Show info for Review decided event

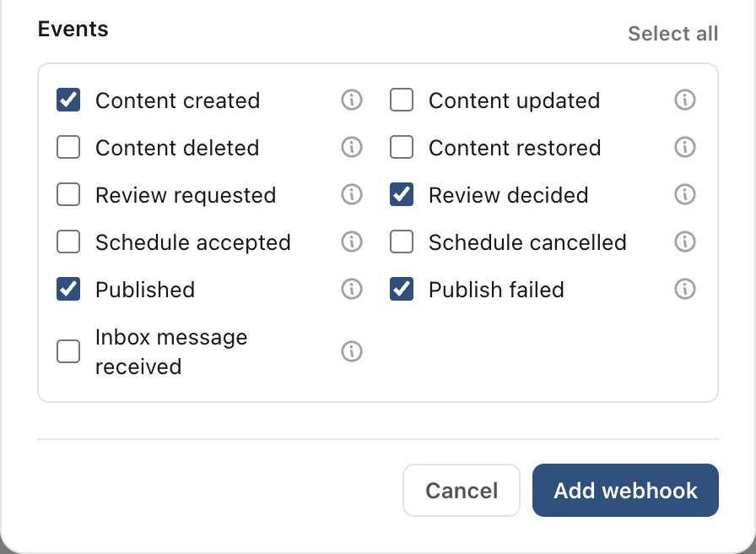pyautogui.click(x=684, y=194)
